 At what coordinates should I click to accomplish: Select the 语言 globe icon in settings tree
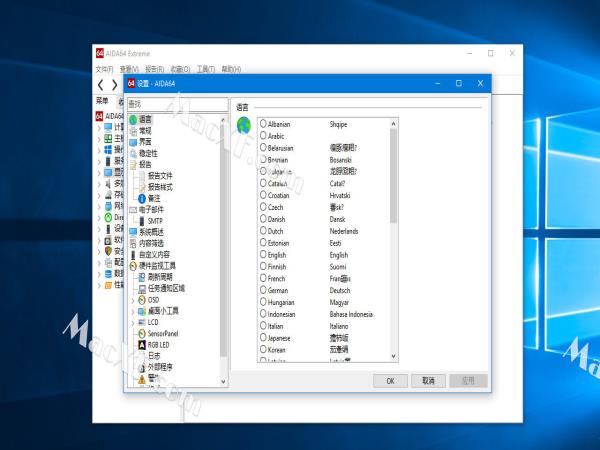point(133,120)
